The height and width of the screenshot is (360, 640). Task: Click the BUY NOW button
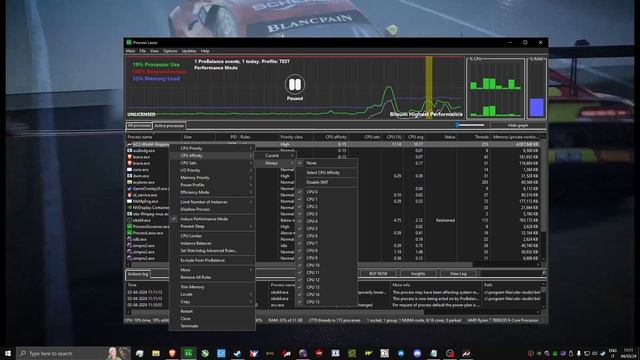(378, 274)
